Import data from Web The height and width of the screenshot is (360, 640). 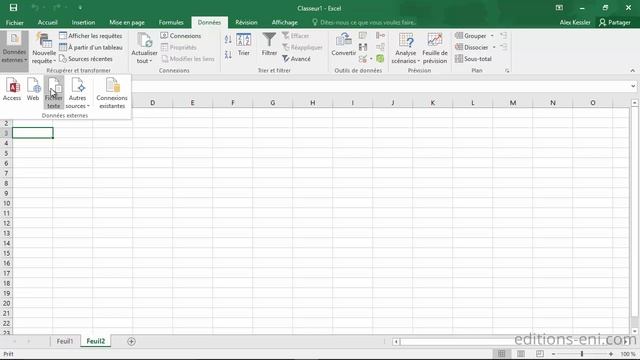[x=33, y=90]
